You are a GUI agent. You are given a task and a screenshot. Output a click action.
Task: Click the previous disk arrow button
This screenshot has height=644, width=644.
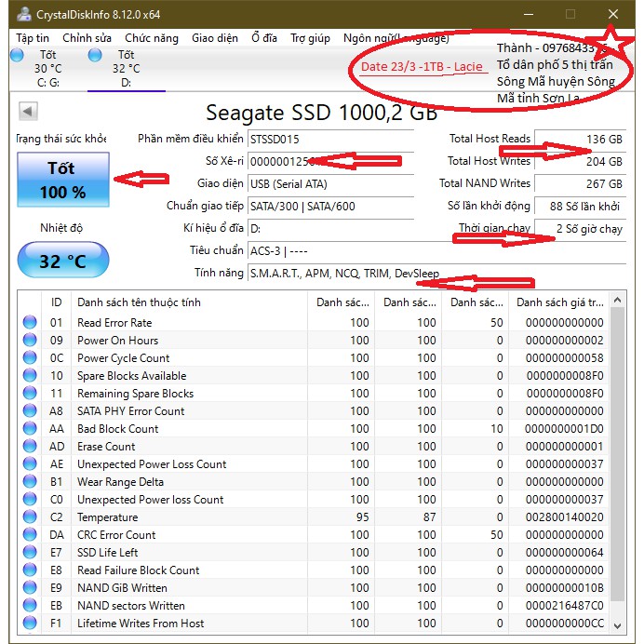pyautogui.click(x=28, y=111)
